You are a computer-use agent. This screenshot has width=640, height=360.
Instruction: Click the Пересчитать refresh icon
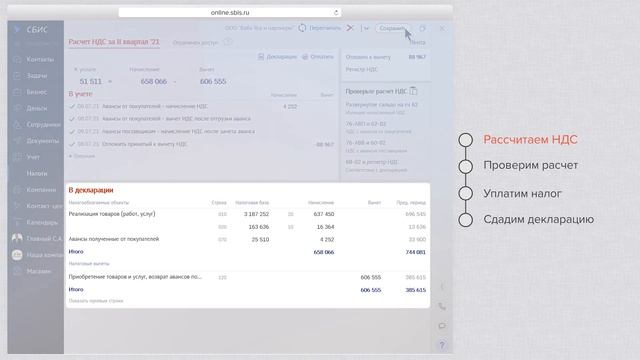[x=302, y=28]
